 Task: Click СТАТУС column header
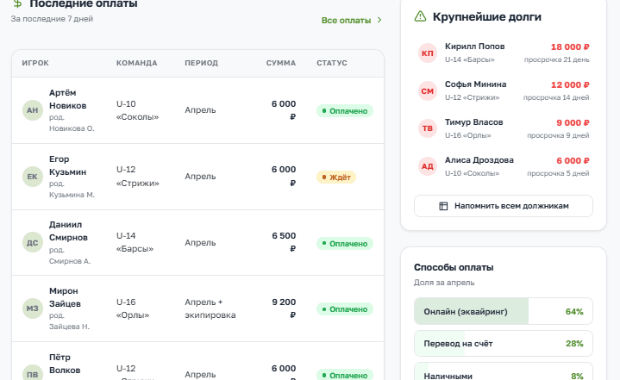click(x=332, y=63)
